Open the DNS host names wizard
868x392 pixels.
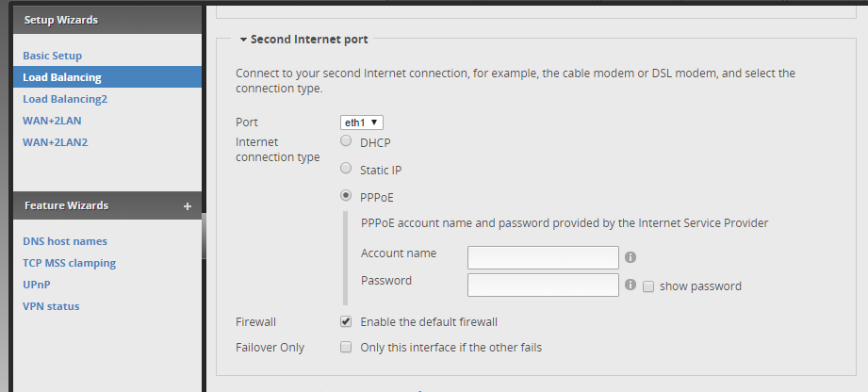coord(65,241)
